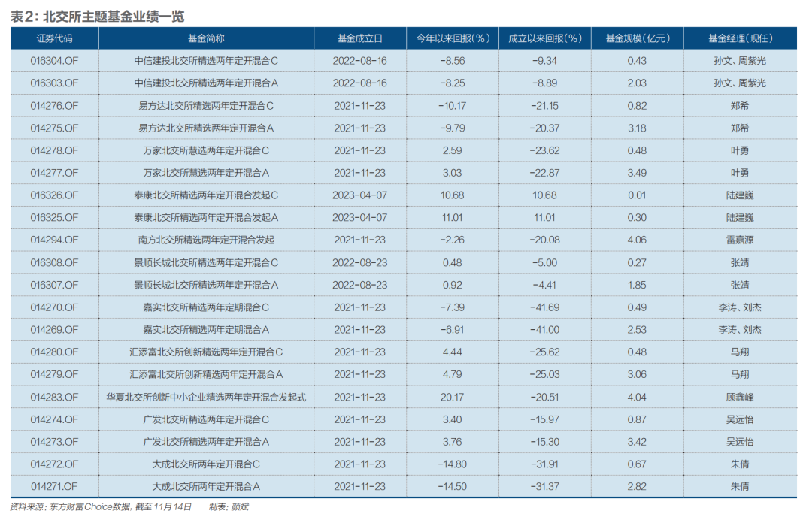Click fund manager name 顾鑫峰
The image size is (812, 517).
[740, 398]
